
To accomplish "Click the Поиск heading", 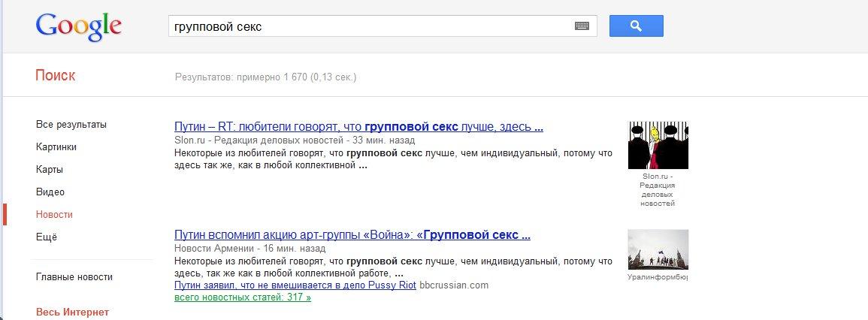I will click(x=56, y=75).
